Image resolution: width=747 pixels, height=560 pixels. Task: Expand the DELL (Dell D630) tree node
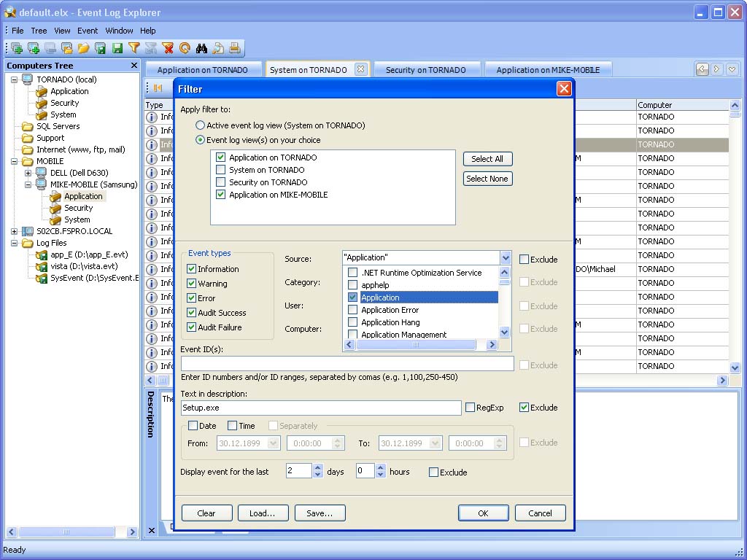28,173
